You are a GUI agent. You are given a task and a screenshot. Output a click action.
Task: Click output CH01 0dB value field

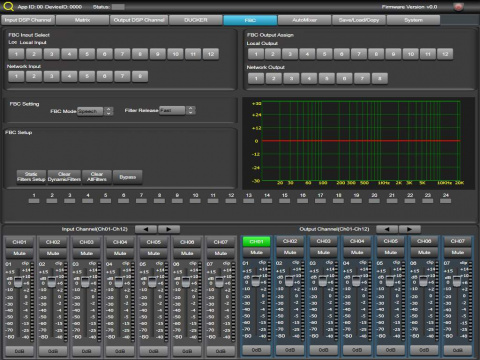[x=256, y=350]
